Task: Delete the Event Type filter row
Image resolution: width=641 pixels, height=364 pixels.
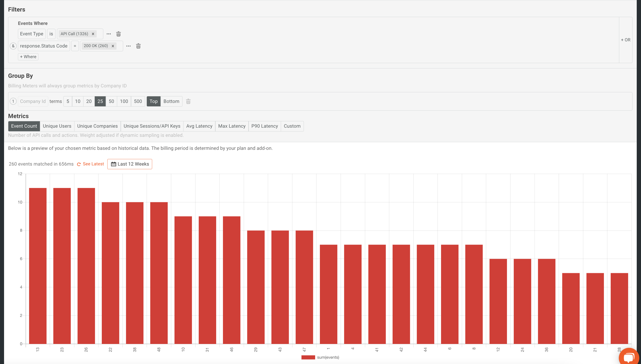Action: (x=118, y=34)
